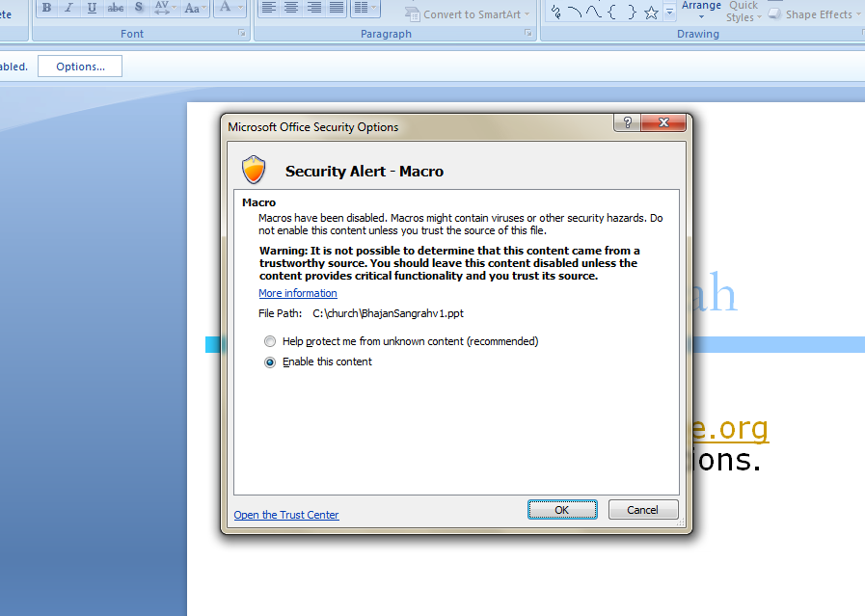The height and width of the screenshot is (616, 865).
Task: Open dialog Help question mark button
Action: point(627,123)
